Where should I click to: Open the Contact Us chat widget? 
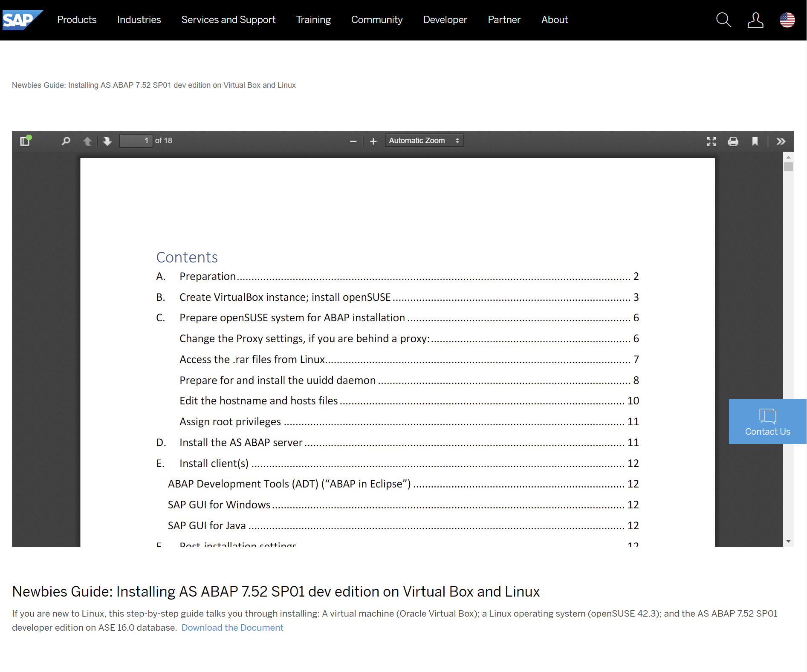coord(767,421)
